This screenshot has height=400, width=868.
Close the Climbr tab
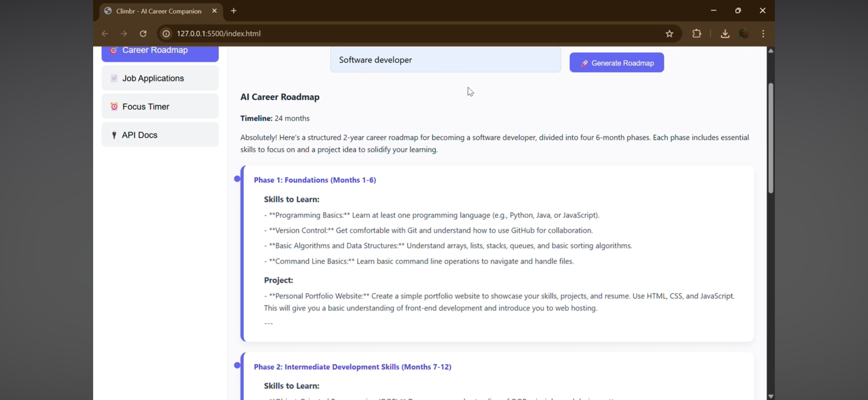point(214,11)
